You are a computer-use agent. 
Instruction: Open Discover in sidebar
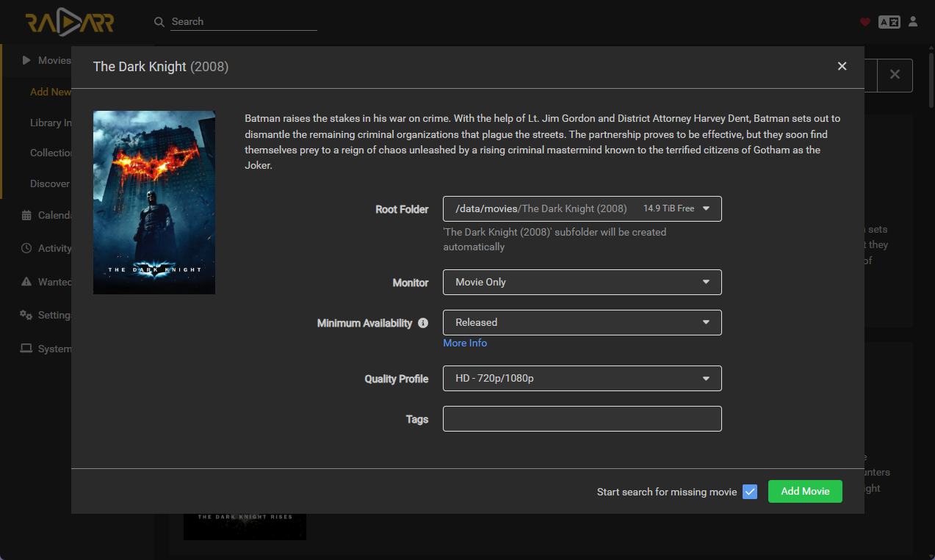pyautogui.click(x=50, y=183)
